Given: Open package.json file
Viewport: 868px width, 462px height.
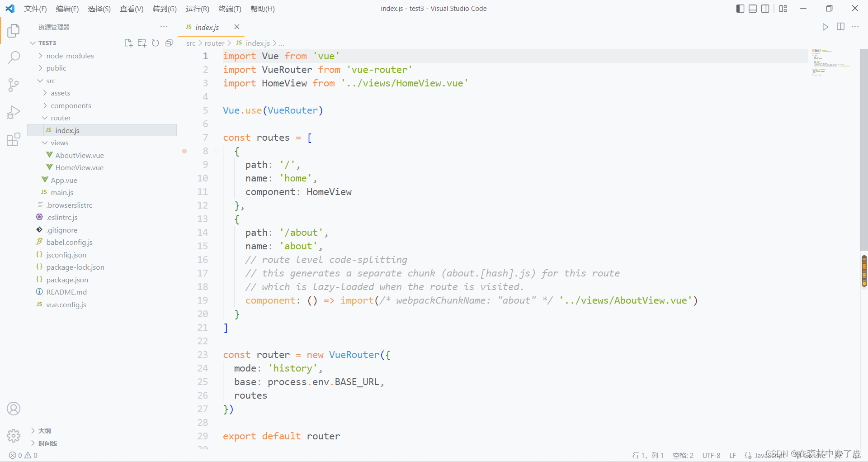Looking at the screenshot, I should coord(102,280).
